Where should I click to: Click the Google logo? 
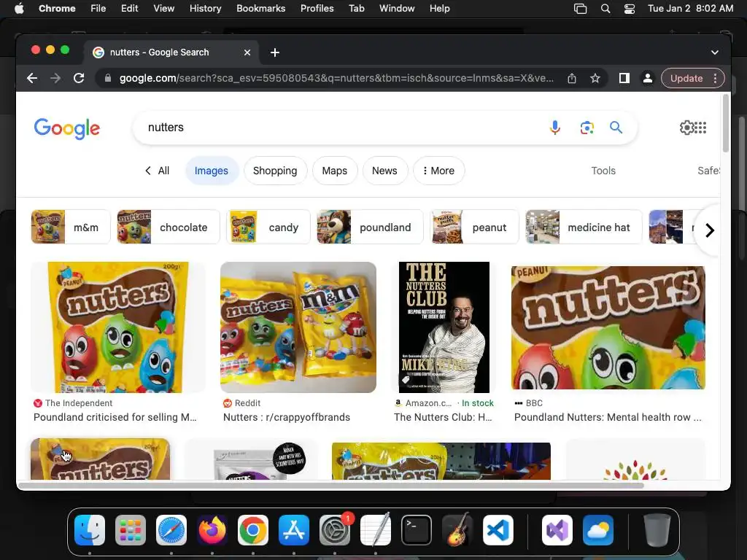pyautogui.click(x=66, y=128)
